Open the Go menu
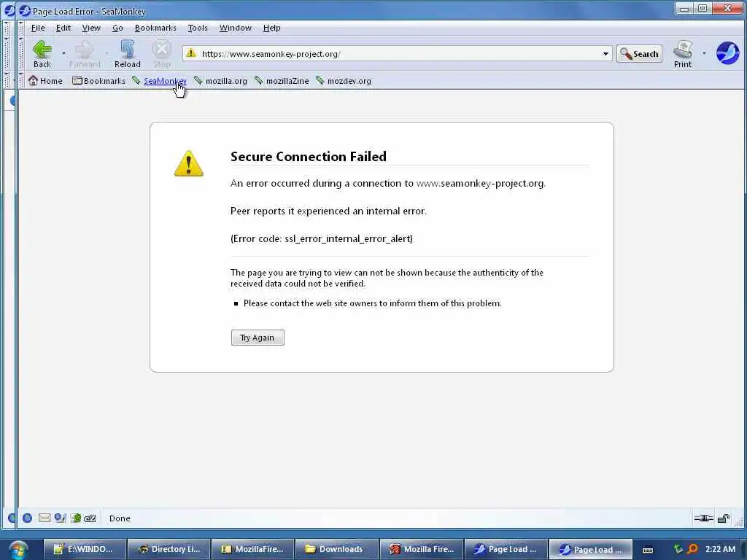 [x=117, y=28]
